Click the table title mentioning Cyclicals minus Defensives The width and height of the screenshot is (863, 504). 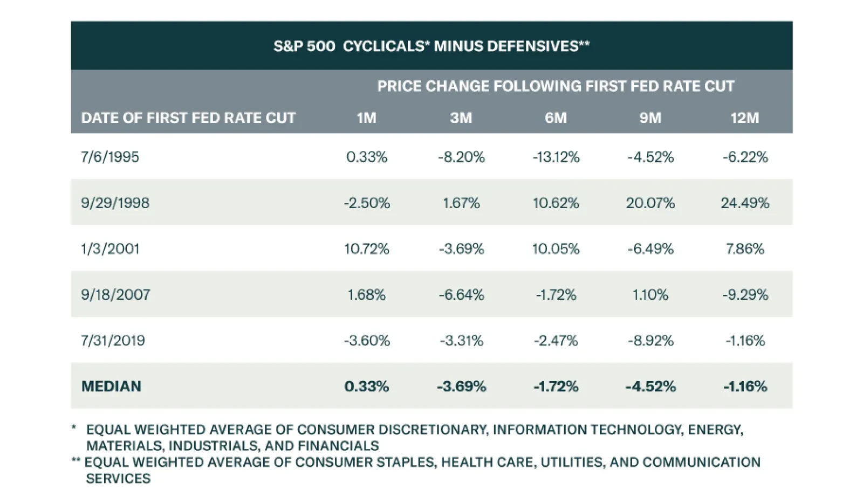point(431,46)
